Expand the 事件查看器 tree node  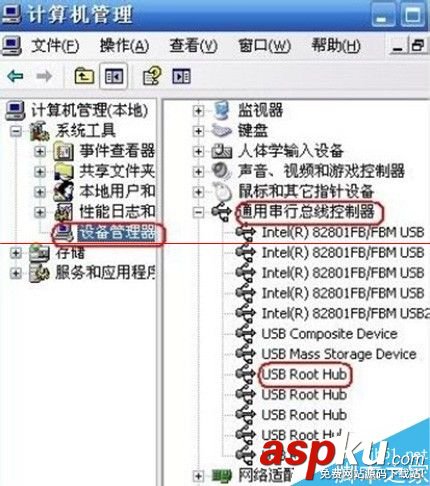point(40,152)
